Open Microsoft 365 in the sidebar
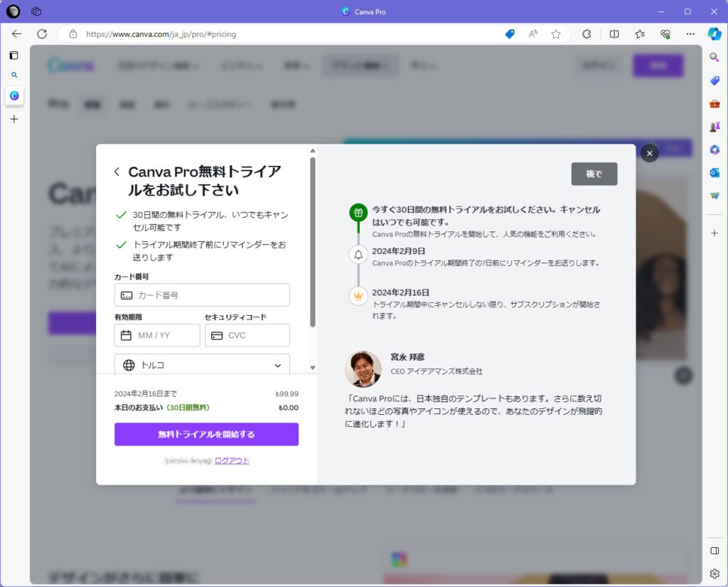Image resolution: width=728 pixels, height=587 pixels. [714, 149]
